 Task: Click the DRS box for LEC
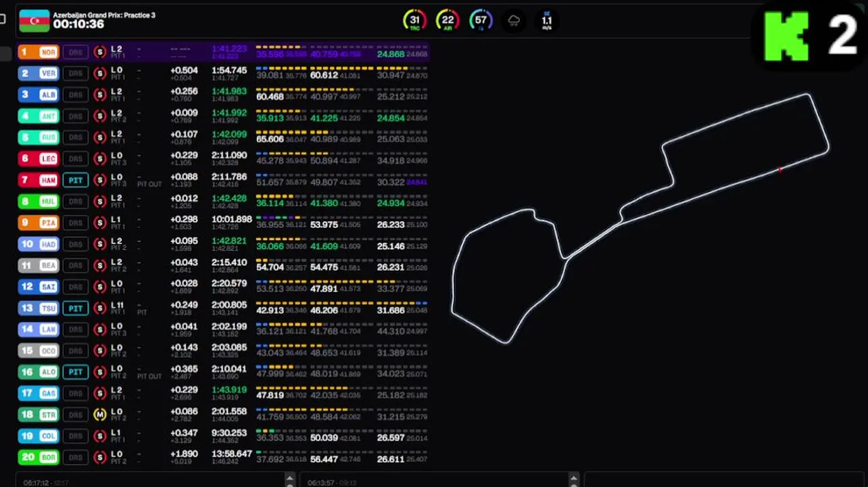coord(76,159)
